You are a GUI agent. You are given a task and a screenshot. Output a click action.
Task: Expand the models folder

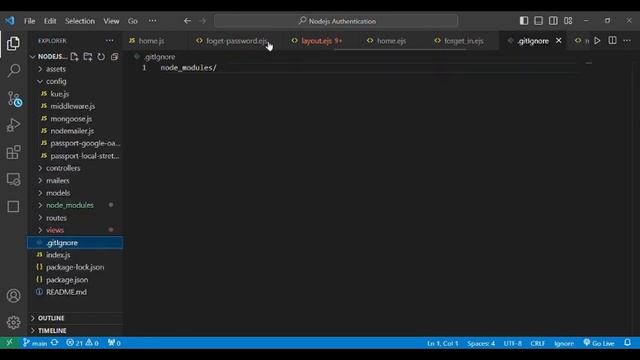coord(76,193)
